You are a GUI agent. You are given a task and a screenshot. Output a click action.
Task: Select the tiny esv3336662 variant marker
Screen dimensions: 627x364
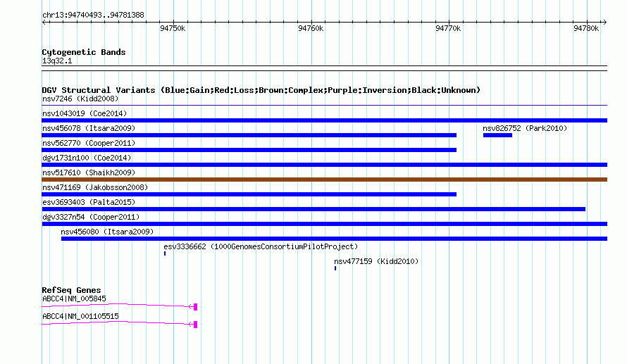click(165, 253)
